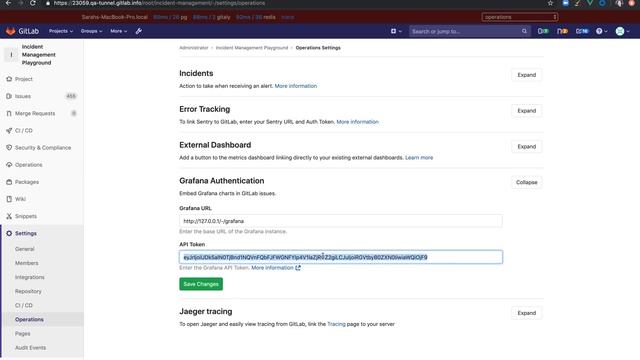This screenshot has height=360, width=640.
Task: Expand the Incidents section
Action: pos(527,75)
